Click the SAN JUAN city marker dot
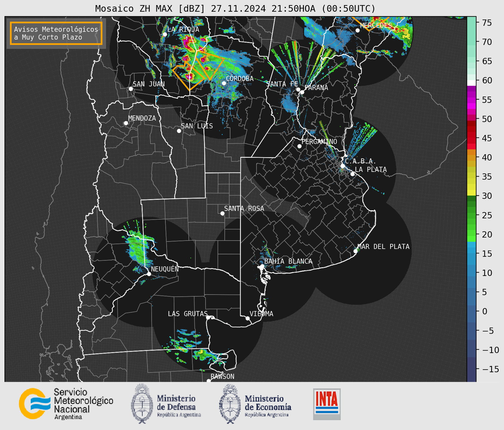 131,89
